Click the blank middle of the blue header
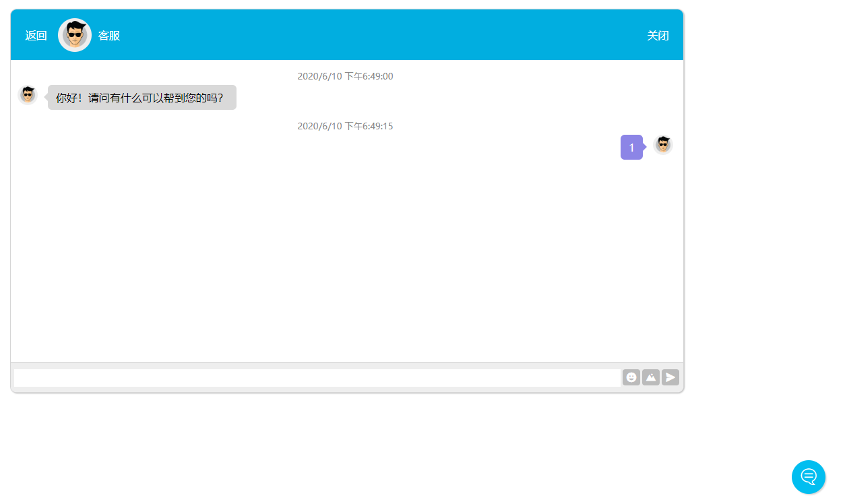Image resolution: width=845 pixels, height=504 pixels. coord(377,35)
